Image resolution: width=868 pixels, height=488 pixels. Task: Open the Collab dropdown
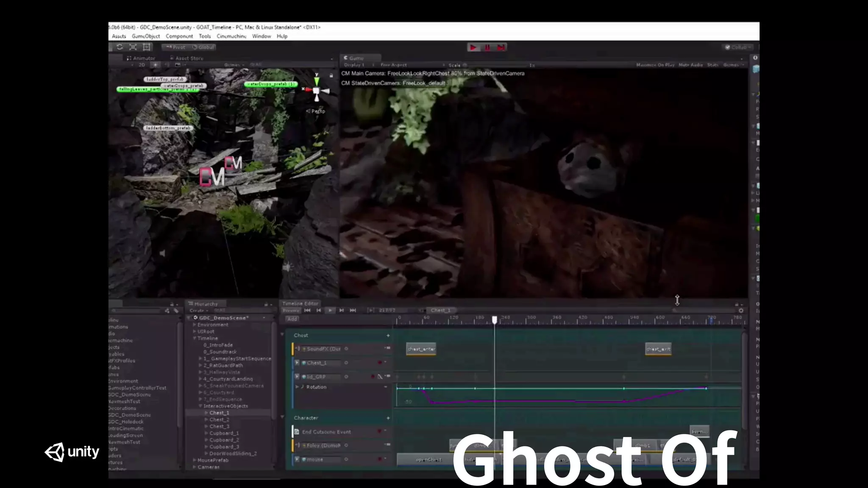[x=738, y=47]
